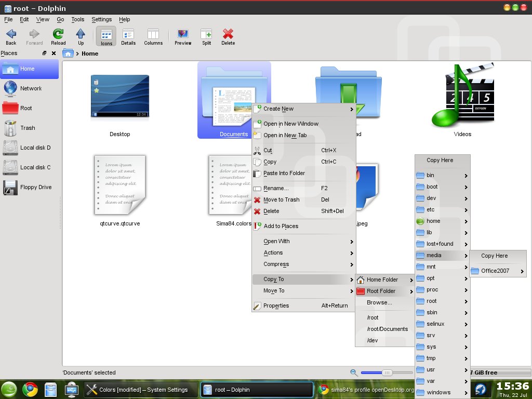Image resolution: width=532 pixels, height=399 pixels.
Task: Close the Places panel
Action: 54,54
